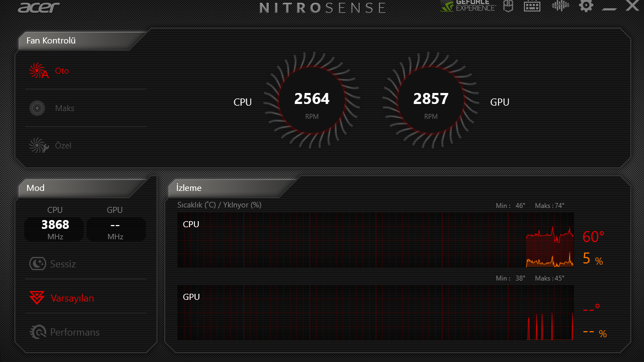Click the CPU temperature graph
The height and width of the screenshot is (362, 644).
point(375,240)
